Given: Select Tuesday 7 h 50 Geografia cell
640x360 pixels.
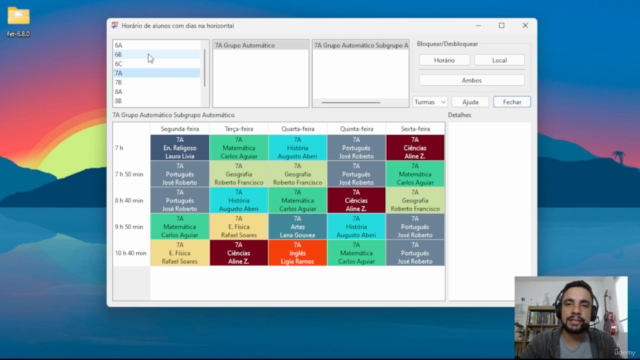Looking at the screenshot, I should 239,174.
